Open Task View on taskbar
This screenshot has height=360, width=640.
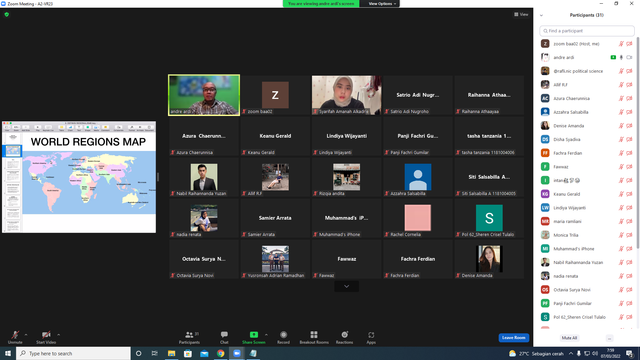155,353
